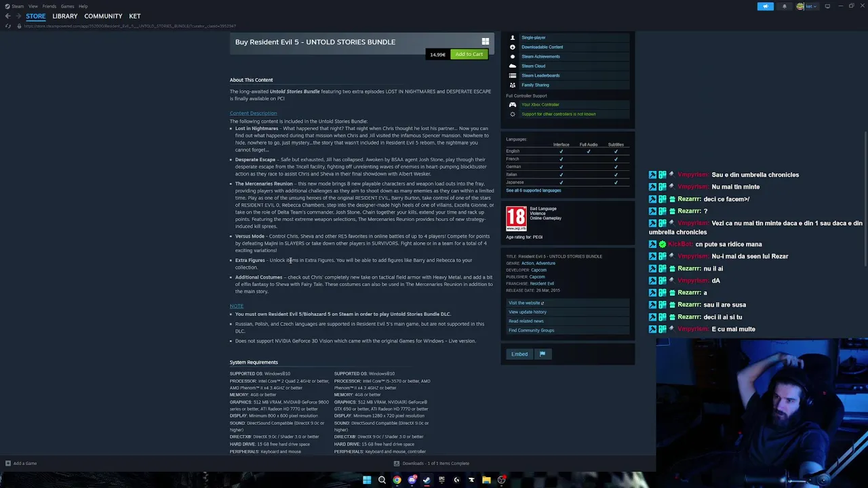Go back with the Steam back arrow

coord(7,16)
